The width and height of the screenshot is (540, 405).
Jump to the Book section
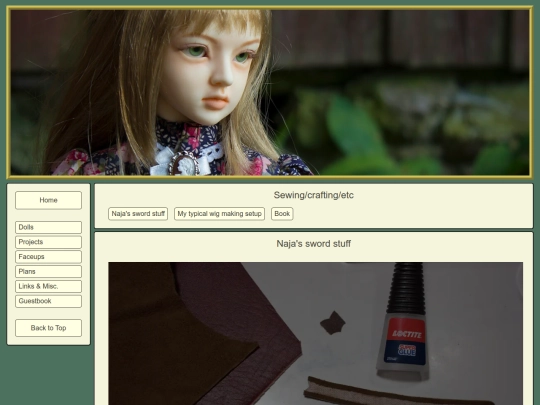282,214
